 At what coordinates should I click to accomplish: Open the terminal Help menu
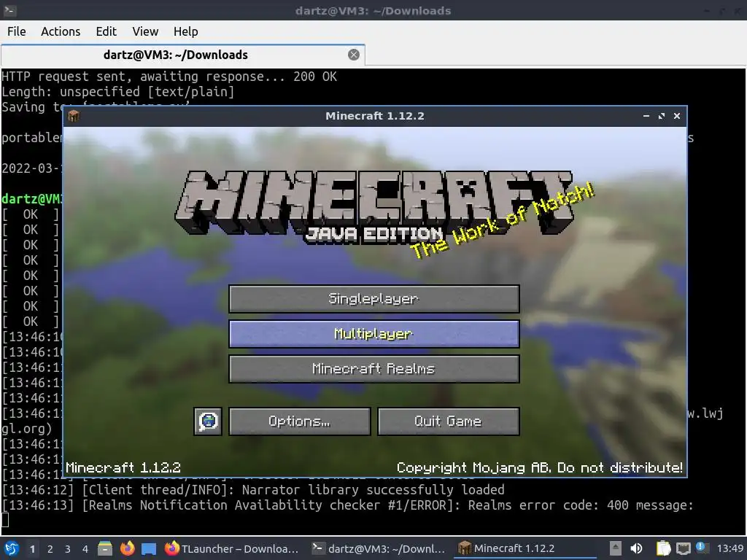click(185, 31)
